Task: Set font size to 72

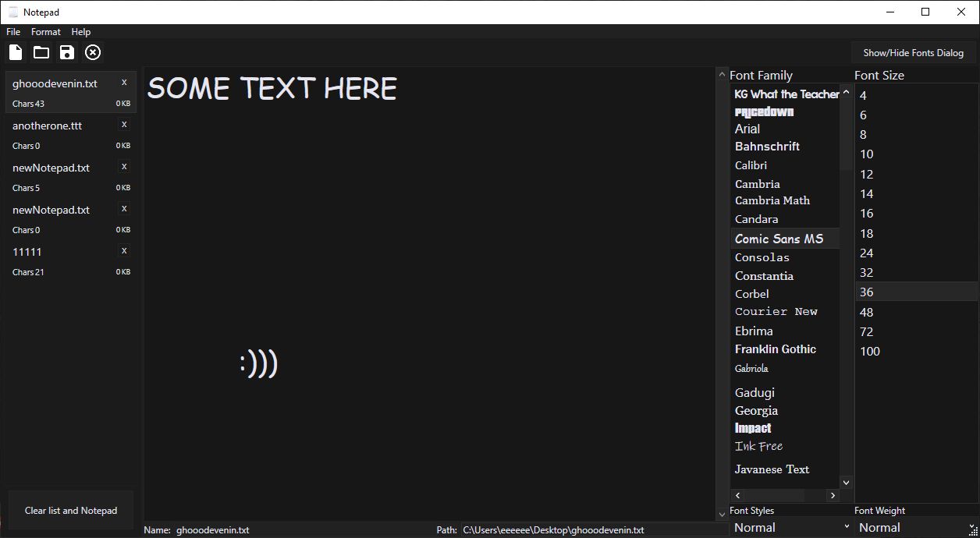Action: coord(917,332)
